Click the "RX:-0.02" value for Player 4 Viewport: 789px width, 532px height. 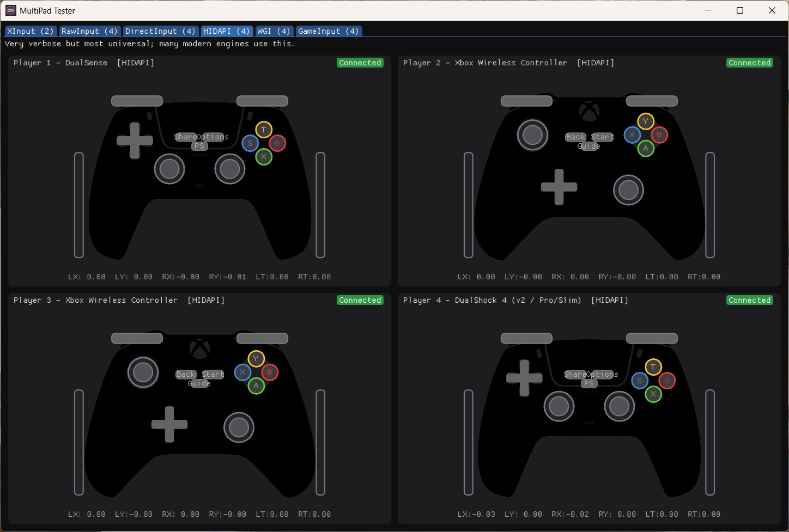point(570,514)
